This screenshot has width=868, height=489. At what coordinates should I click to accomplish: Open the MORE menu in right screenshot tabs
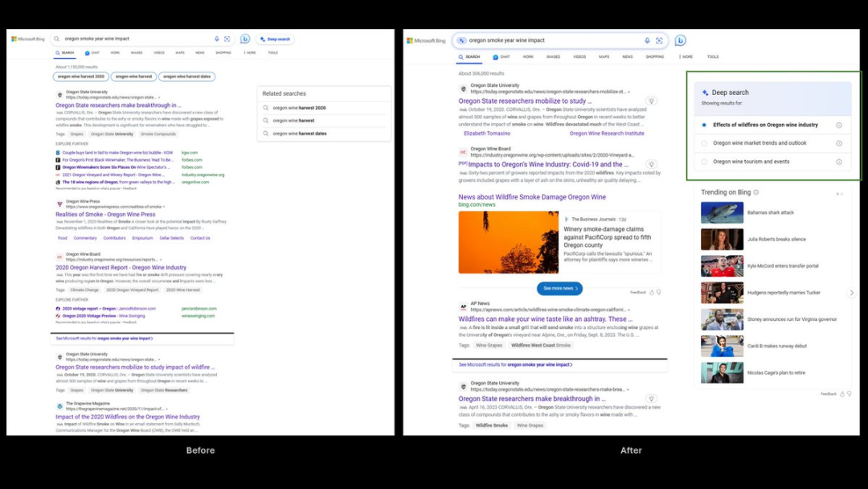(x=686, y=56)
